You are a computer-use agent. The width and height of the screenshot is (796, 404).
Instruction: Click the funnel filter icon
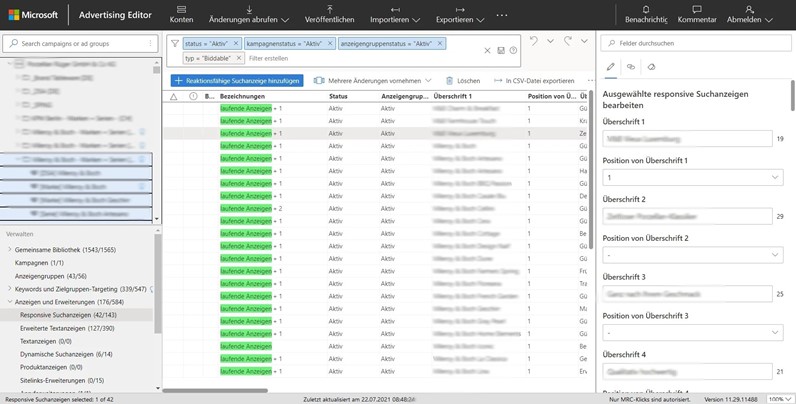[175, 44]
